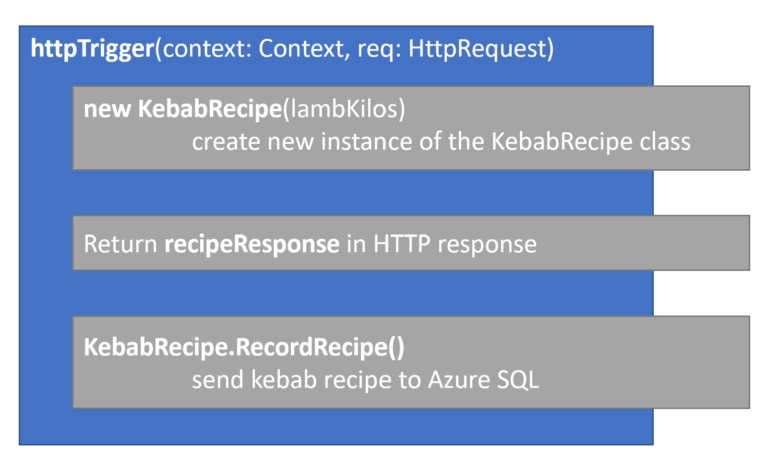
Task: Click the bold KebabRecipe.RecordRecipe() text
Action: tap(243, 347)
